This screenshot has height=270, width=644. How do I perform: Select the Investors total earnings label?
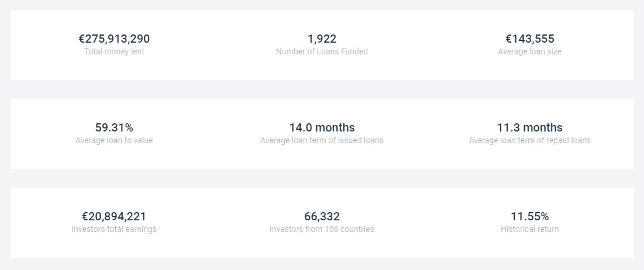pos(114,229)
